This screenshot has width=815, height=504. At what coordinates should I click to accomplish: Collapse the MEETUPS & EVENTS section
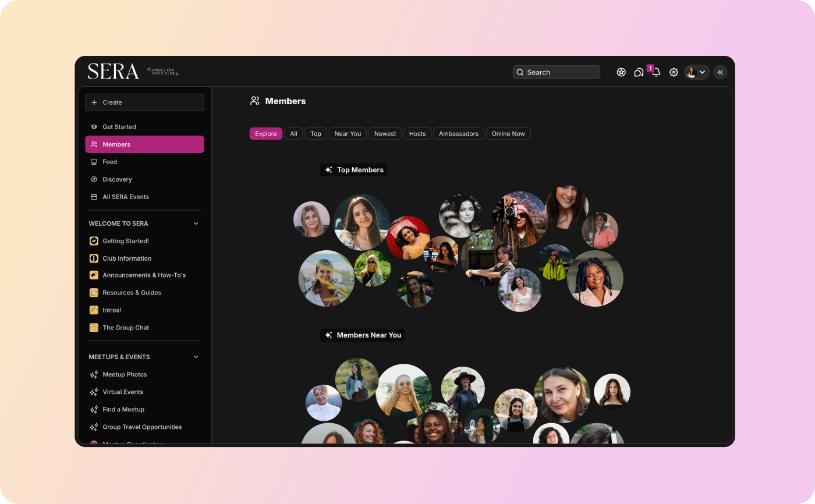196,357
